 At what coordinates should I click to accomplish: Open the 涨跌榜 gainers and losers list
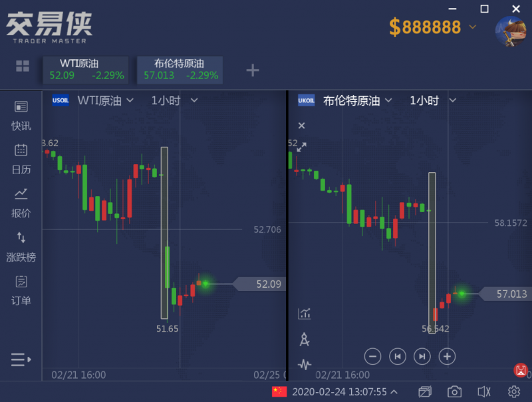click(x=21, y=247)
